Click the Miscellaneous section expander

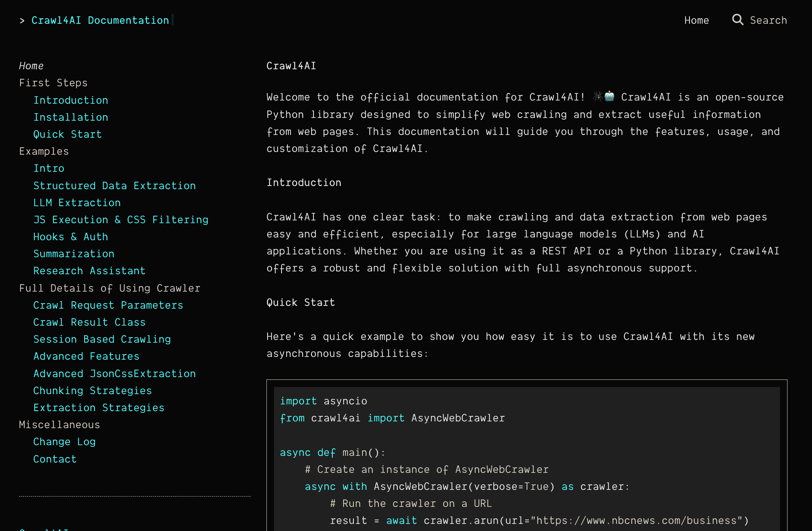point(59,425)
